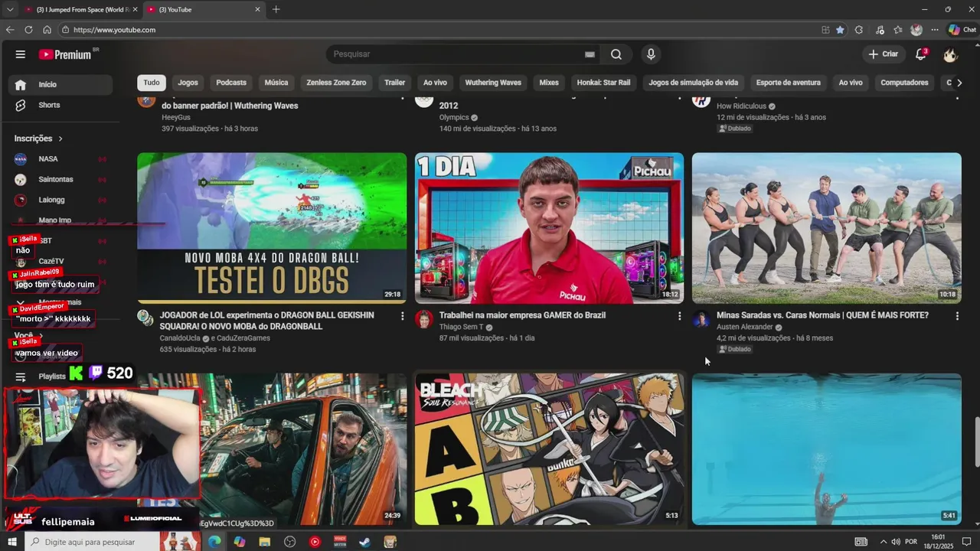
Task: Open Copilot Chat button in browser
Action: pyautogui.click(x=962, y=30)
